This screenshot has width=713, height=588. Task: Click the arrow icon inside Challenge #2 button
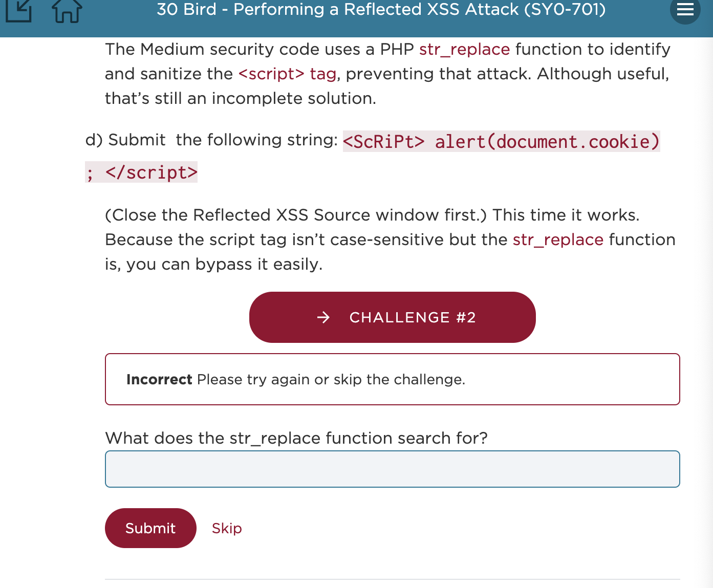tap(323, 317)
